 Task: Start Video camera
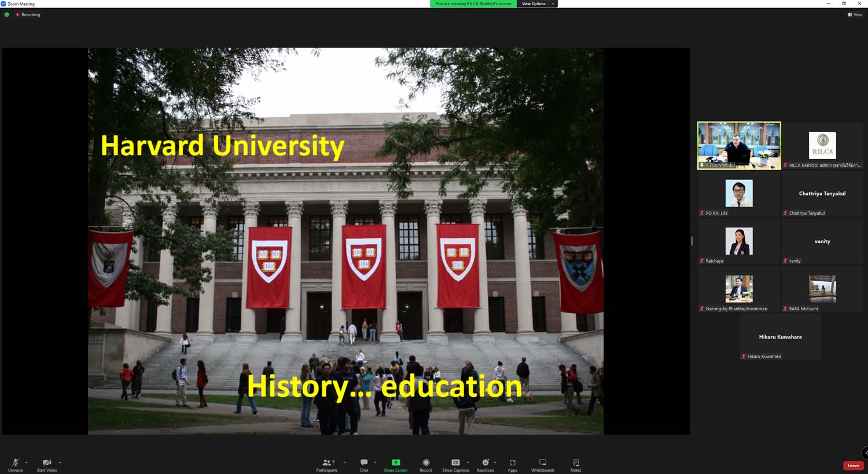pyautogui.click(x=47, y=465)
